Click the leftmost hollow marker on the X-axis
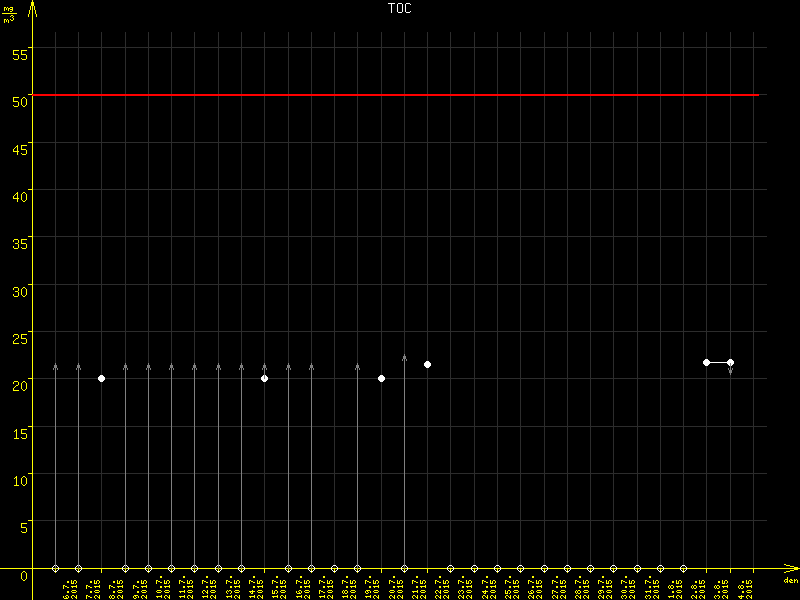The image size is (800, 600). 55,569
